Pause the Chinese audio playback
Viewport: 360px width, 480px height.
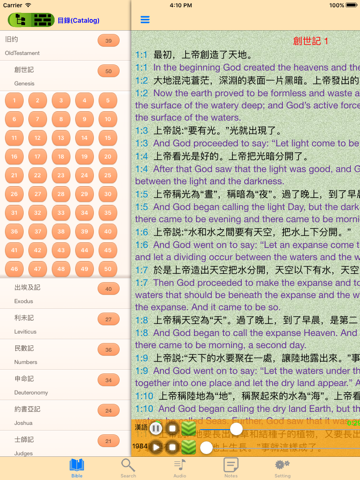click(156, 428)
